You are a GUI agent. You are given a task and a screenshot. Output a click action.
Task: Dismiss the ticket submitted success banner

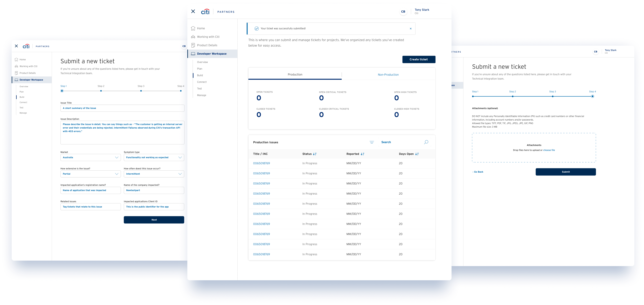[411, 29]
